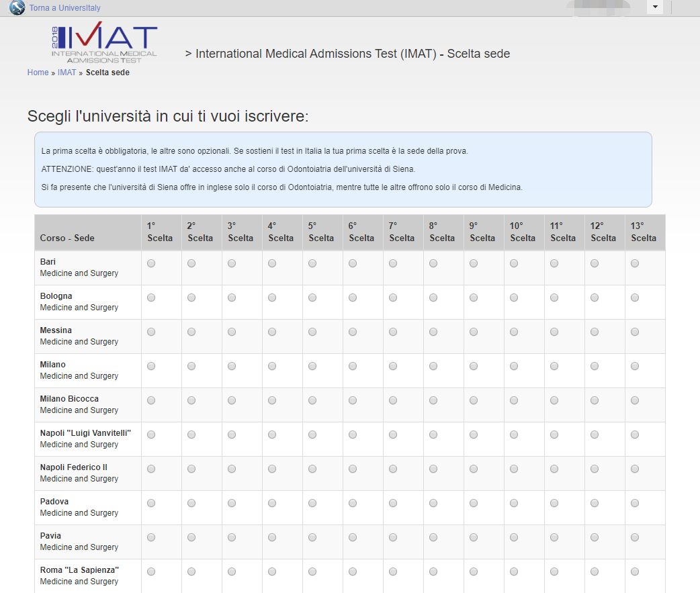Select Bari as 1° Scelta
Screen dimensions: 700x593
click(x=151, y=264)
